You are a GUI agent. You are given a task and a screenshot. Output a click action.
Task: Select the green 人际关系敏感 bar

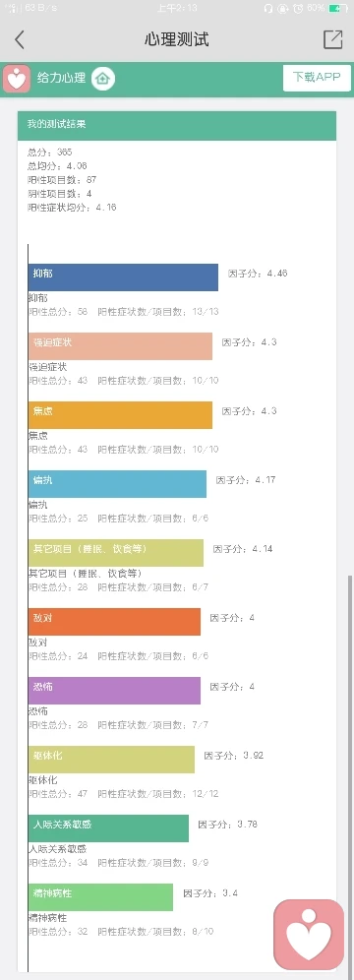click(x=108, y=828)
